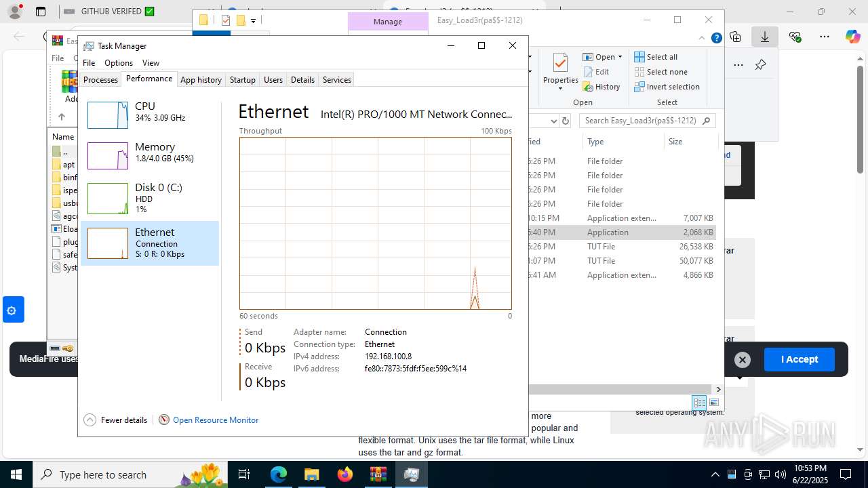
Task: Click Edit in Explorer ribbon
Action: (596, 72)
